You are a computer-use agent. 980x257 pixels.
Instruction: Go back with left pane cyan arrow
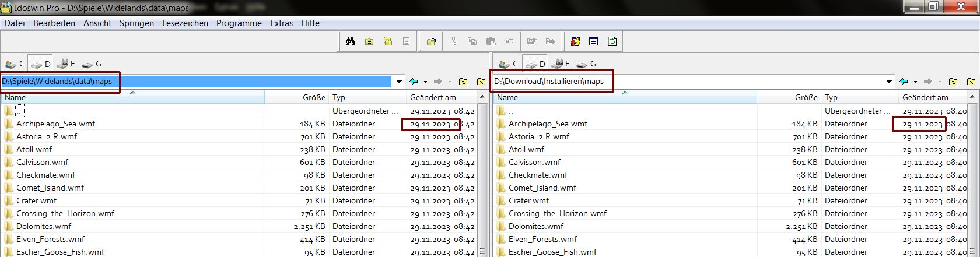414,82
